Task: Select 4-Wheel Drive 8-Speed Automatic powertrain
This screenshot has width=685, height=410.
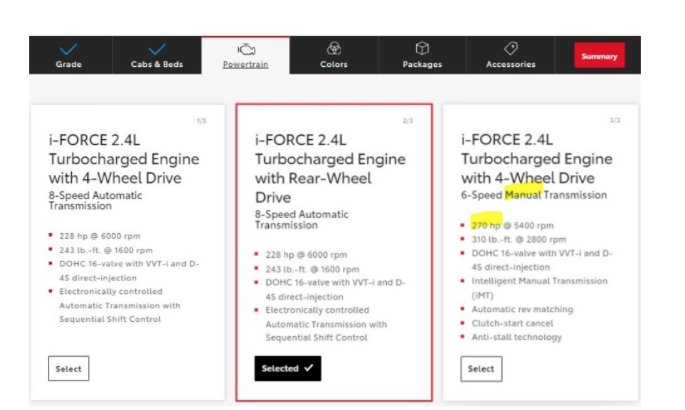Action: click(x=69, y=369)
